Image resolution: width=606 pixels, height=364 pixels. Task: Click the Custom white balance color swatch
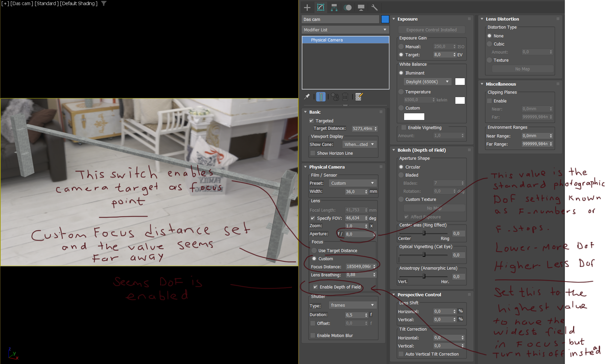point(414,117)
